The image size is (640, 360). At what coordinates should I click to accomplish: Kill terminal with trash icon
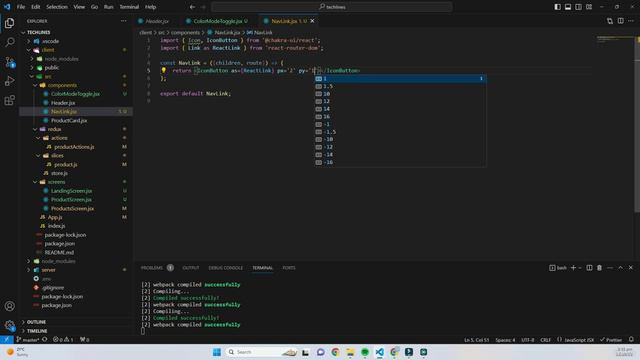(600, 268)
